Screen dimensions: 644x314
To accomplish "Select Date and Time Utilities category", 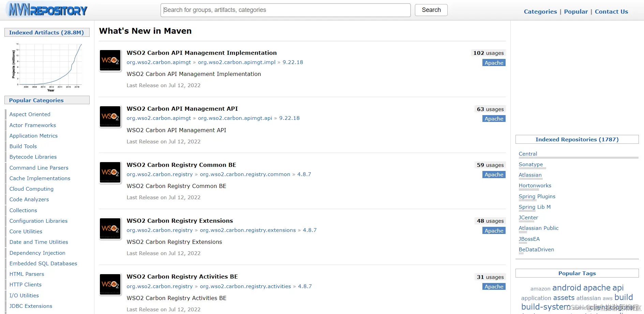I will [x=39, y=242].
